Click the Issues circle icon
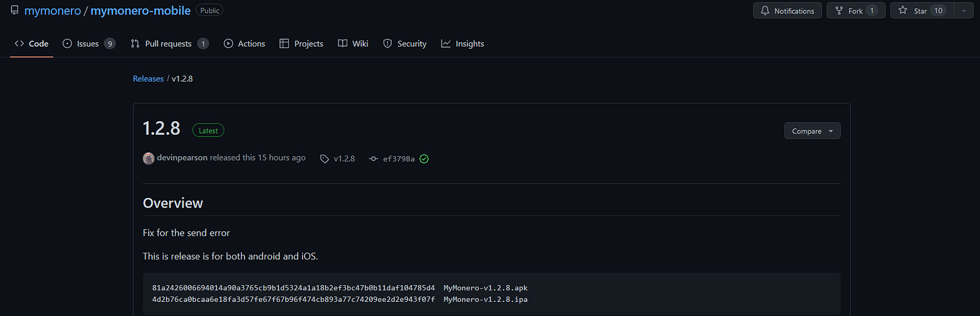The width and height of the screenshot is (980, 316). [x=67, y=44]
